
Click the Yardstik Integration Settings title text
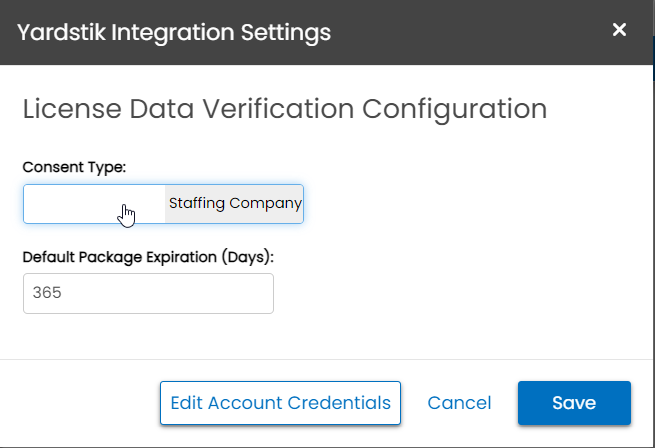[174, 33]
